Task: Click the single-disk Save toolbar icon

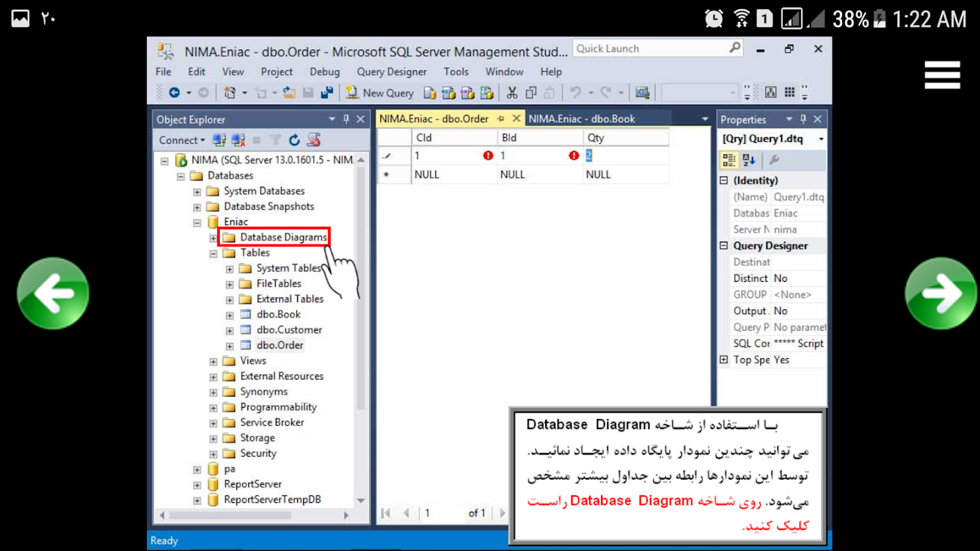Action: click(x=308, y=92)
